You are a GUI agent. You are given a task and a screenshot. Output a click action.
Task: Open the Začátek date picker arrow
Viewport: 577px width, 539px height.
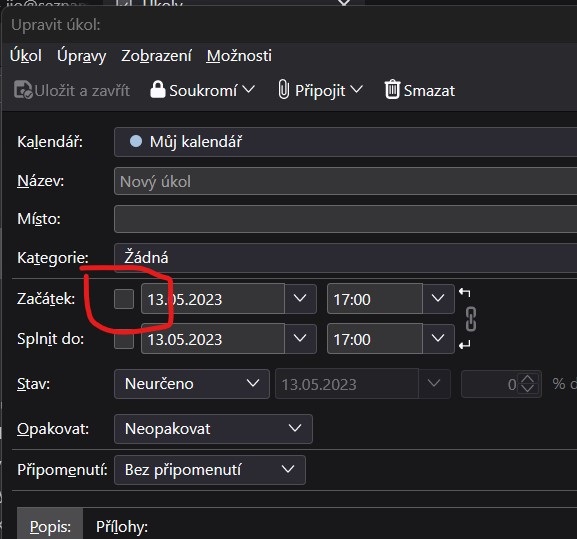click(x=300, y=299)
